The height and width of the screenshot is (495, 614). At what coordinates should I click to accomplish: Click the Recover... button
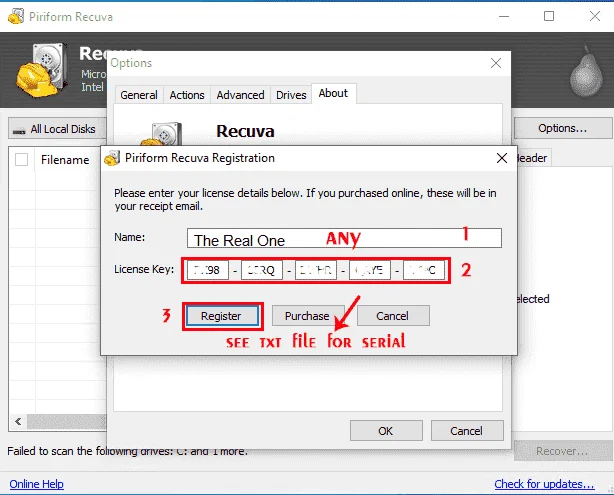563,451
